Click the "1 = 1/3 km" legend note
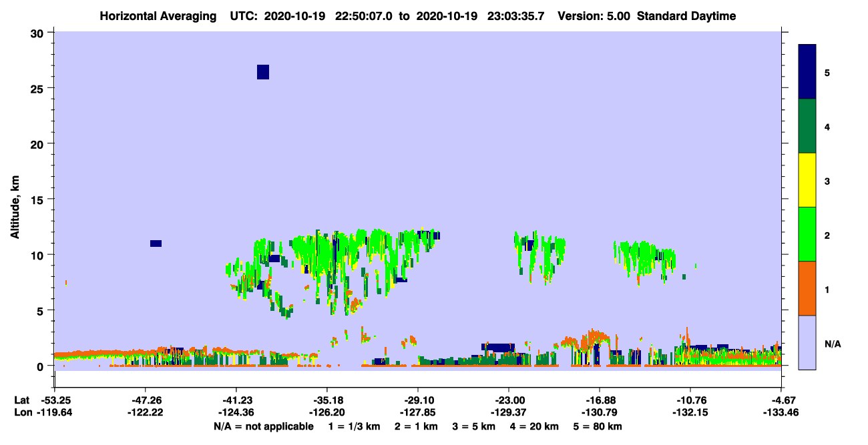Image resolution: width=868 pixels, height=445 pixels. [354, 426]
